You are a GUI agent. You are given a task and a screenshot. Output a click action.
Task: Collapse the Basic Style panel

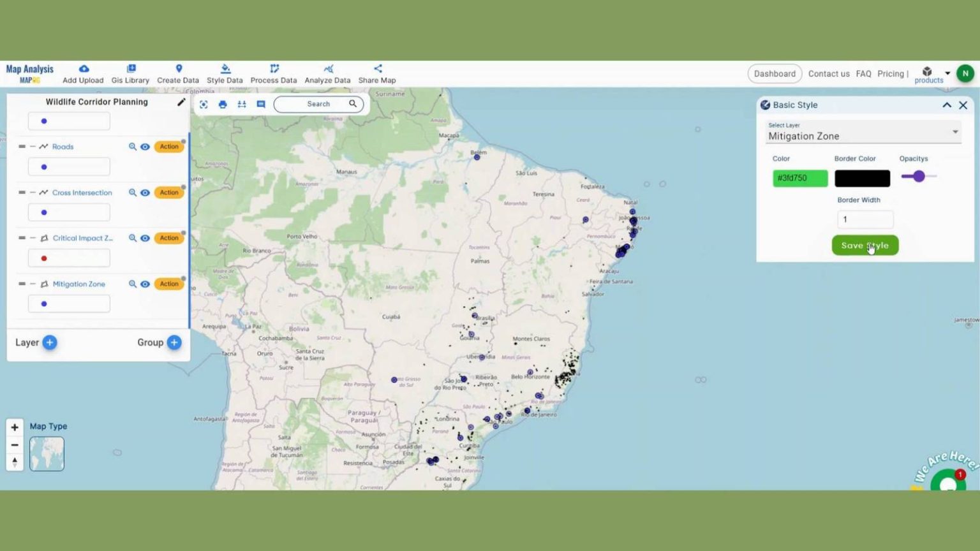pyautogui.click(x=947, y=105)
